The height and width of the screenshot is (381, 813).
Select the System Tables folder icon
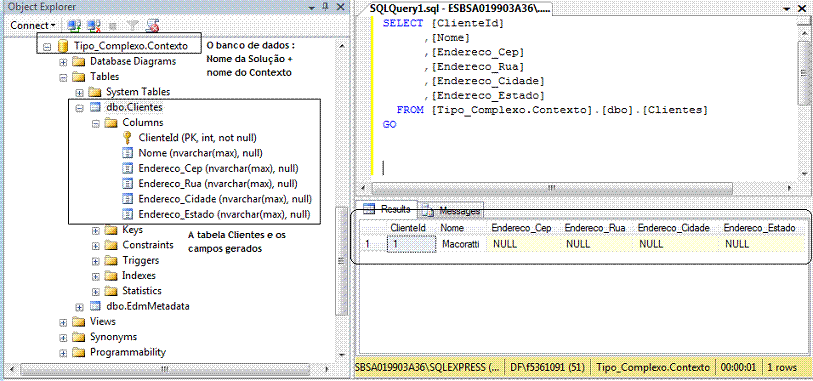(x=95, y=92)
